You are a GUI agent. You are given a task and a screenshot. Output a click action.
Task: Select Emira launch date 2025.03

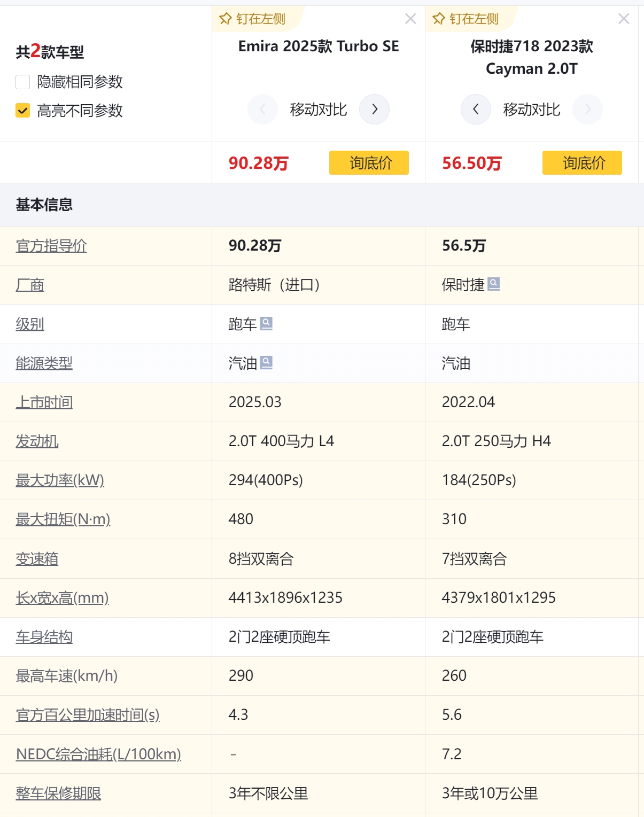pyautogui.click(x=255, y=402)
